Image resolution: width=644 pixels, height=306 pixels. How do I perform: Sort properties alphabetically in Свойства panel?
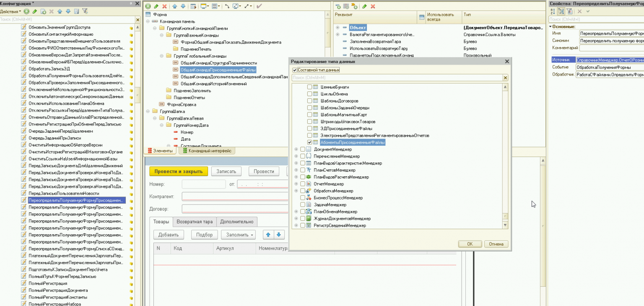(x=552, y=11)
